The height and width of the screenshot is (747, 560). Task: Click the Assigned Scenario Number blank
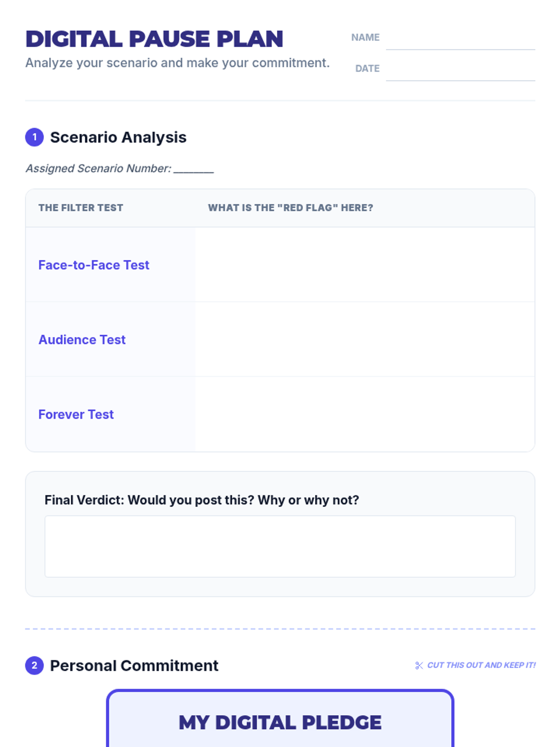[194, 169]
